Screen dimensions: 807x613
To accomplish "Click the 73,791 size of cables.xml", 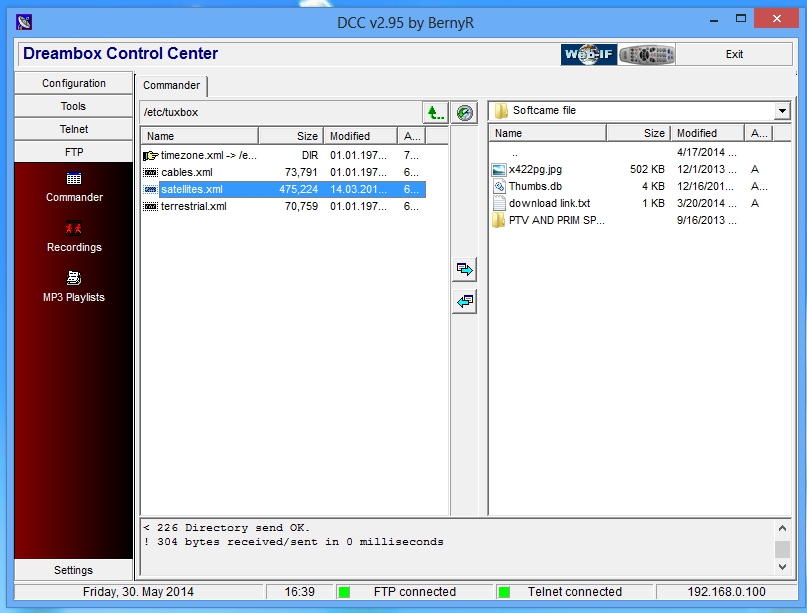I will (301, 172).
